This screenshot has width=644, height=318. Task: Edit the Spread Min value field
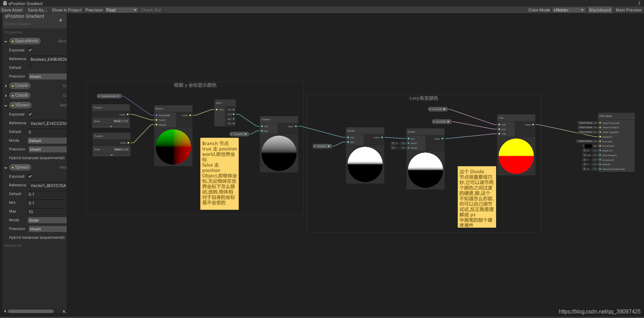pyautogui.click(x=47, y=203)
